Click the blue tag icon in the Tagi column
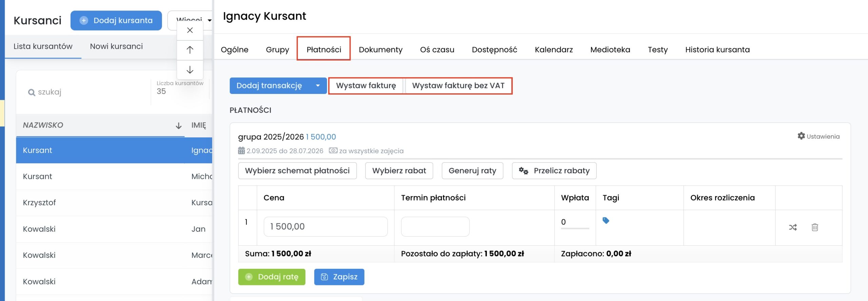The image size is (868, 301). tap(606, 221)
